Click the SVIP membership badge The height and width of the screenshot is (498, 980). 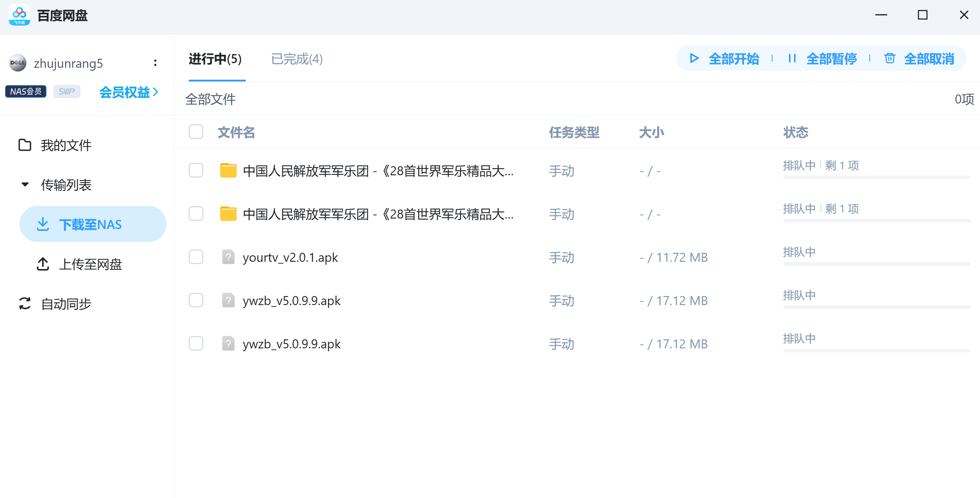click(67, 91)
